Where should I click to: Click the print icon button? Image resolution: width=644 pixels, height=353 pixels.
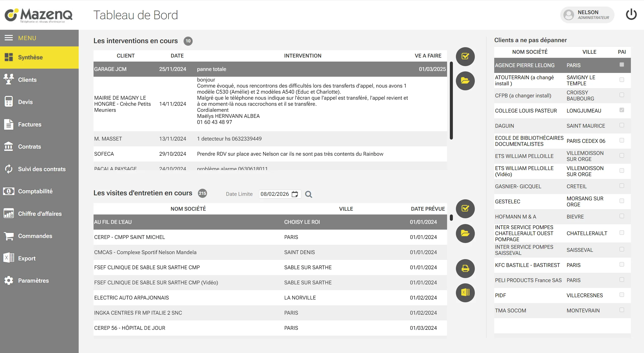[x=465, y=268]
